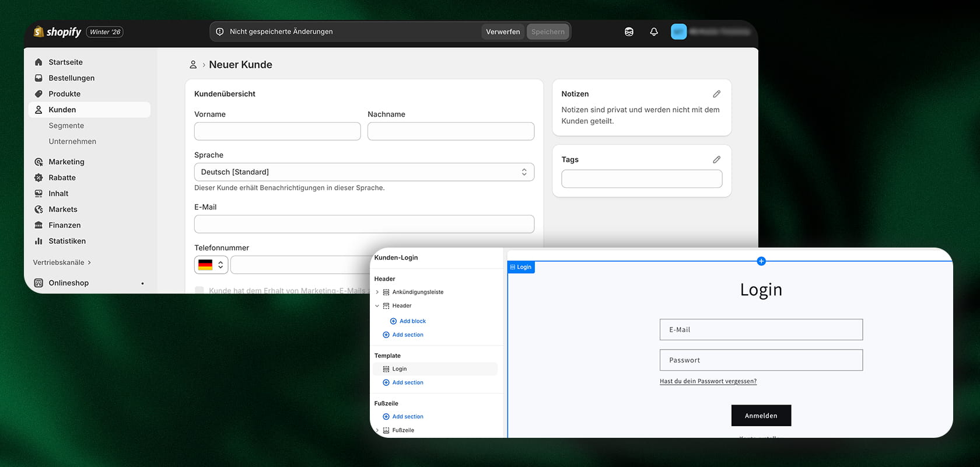Toggle the marketing e-mails consent checkbox
The image size is (980, 467).
199,290
